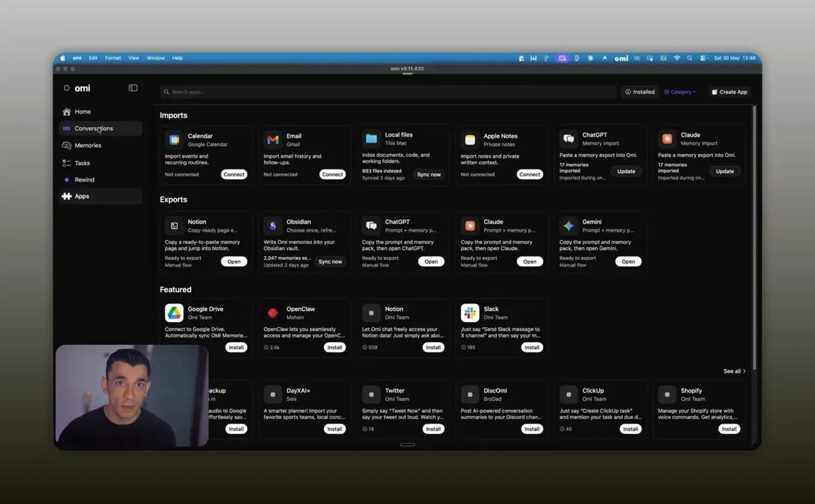Image resolution: width=815 pixels, height=504 pixels.
Task: Update the Claude memory import
Action: point(725,171)
